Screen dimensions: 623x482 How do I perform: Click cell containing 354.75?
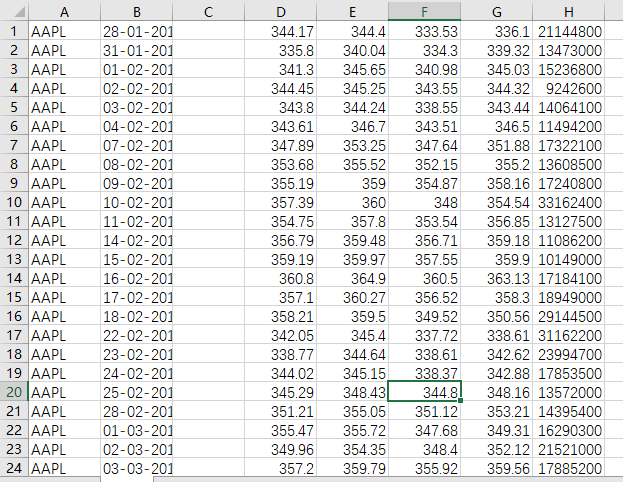coord(281,221)
